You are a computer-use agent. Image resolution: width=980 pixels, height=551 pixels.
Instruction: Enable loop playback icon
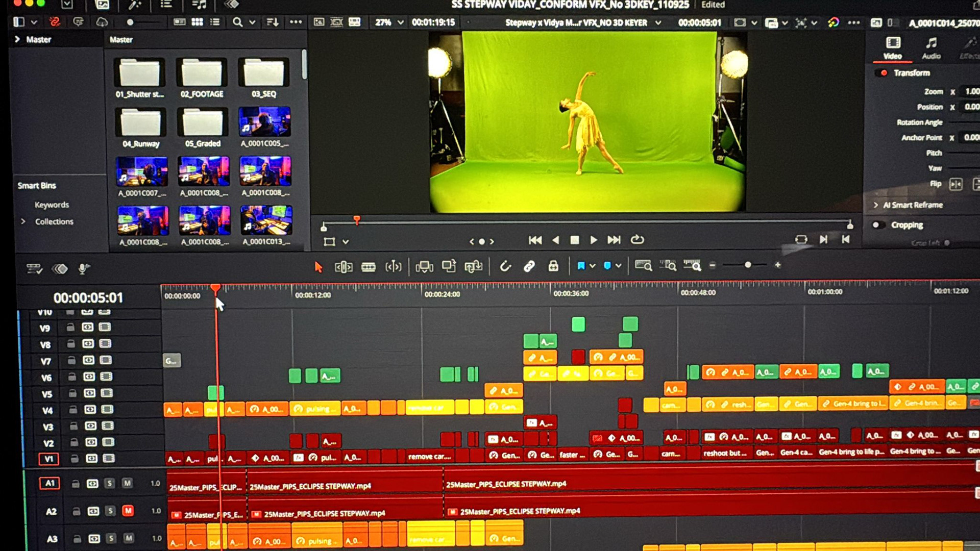point(637,240)
